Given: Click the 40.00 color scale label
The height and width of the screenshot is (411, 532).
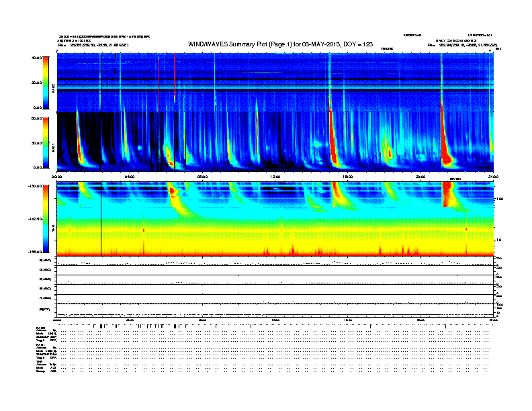Looking at the screenshot, I should [x=36, y=58].
